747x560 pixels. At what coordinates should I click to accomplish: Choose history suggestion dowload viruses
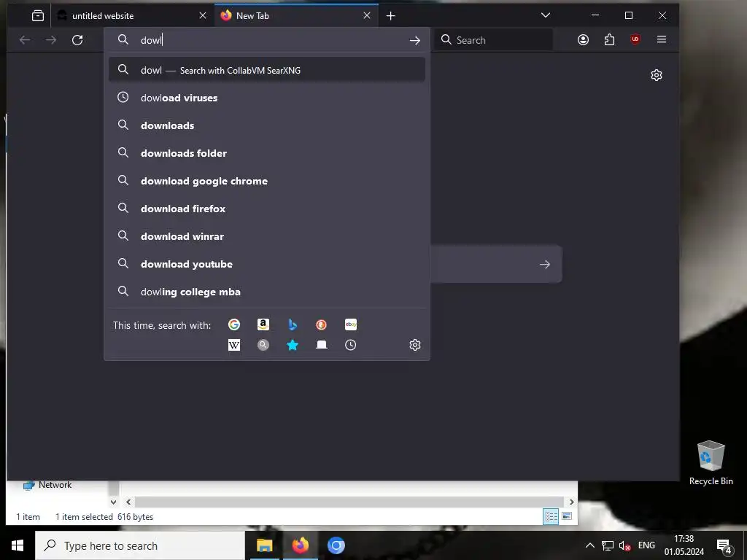267,98
